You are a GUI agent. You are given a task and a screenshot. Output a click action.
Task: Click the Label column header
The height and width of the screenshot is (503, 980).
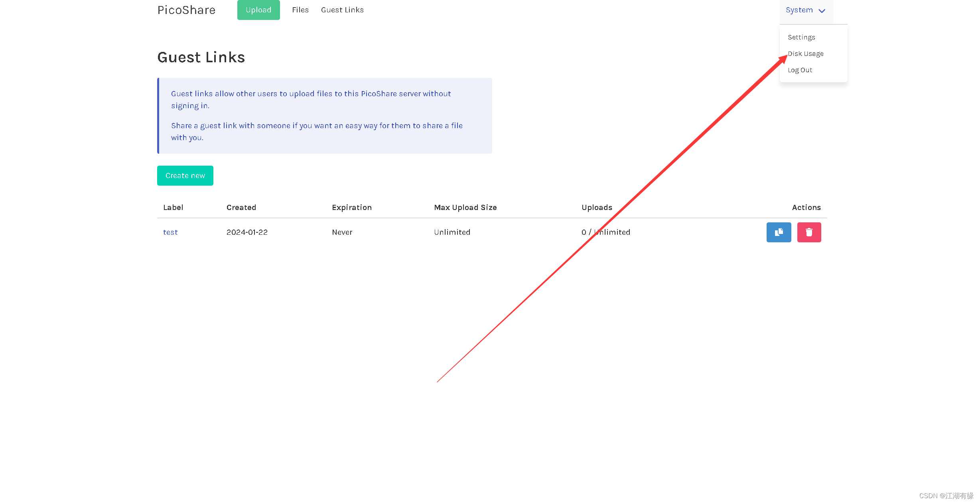pos(173,207)
